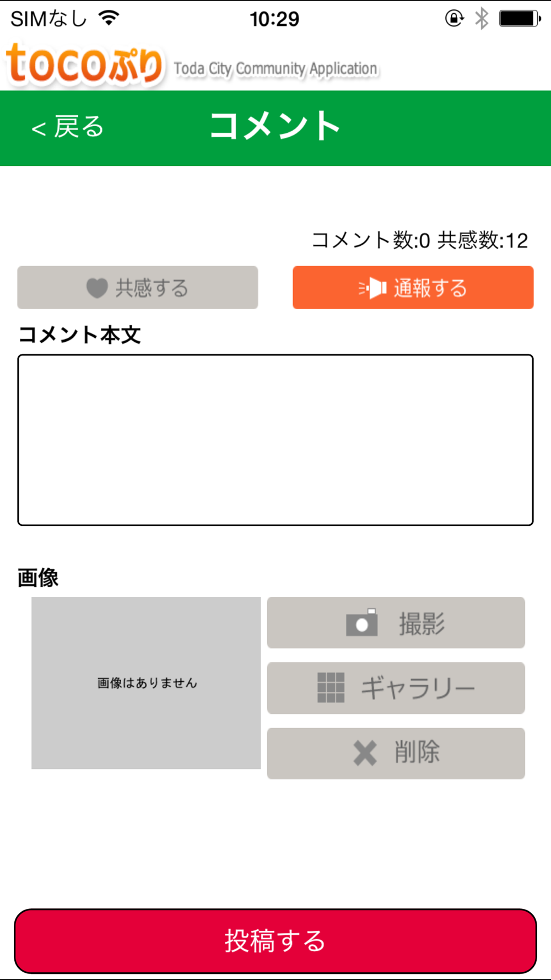
Task: Tap the X icon for 削除
Action: pyautogui.click(x=365, y=753)
